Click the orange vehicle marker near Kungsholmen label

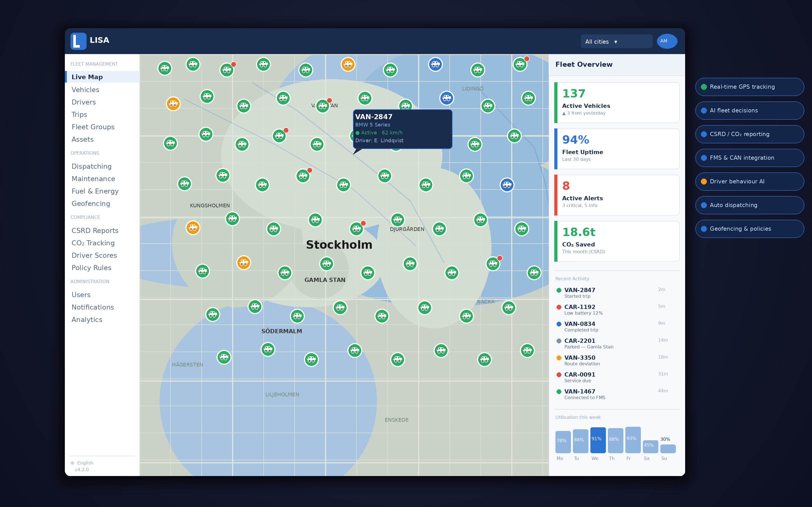pyautogui.click(x=193, y=228)
